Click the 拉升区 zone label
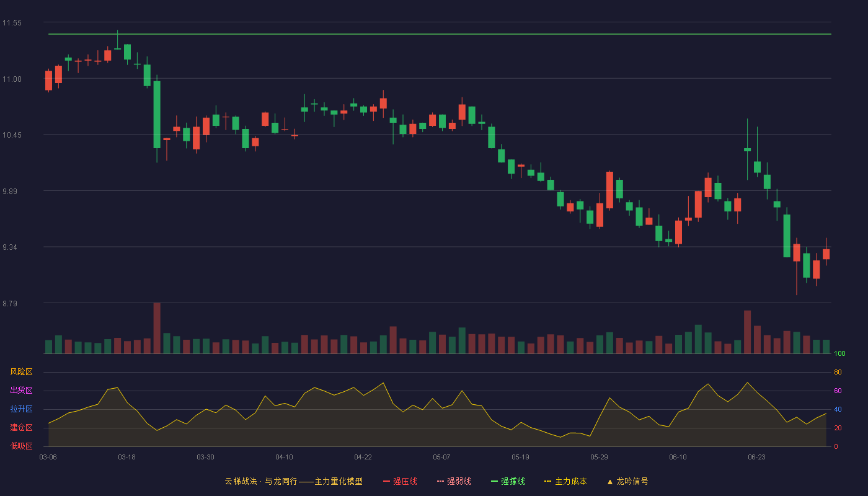 (21, 409)
